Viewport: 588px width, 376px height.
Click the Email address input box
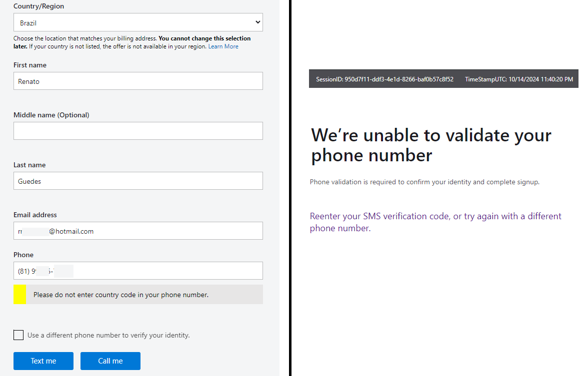click(138, 230)
